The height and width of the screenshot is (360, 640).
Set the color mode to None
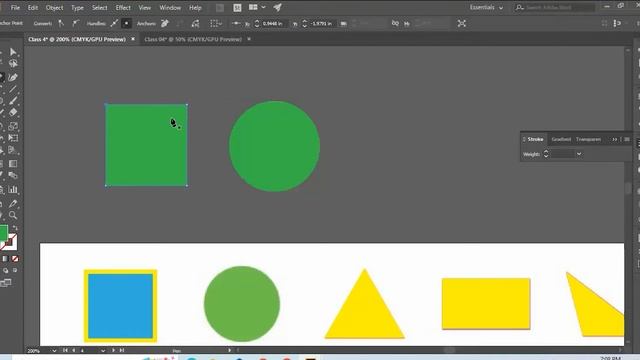coord(15,259)
